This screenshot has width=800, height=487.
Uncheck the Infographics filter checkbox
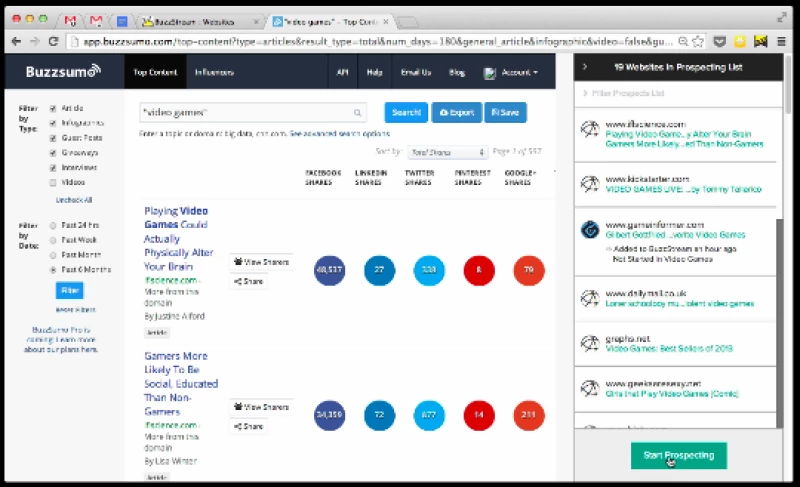click(x=53, y=123)
